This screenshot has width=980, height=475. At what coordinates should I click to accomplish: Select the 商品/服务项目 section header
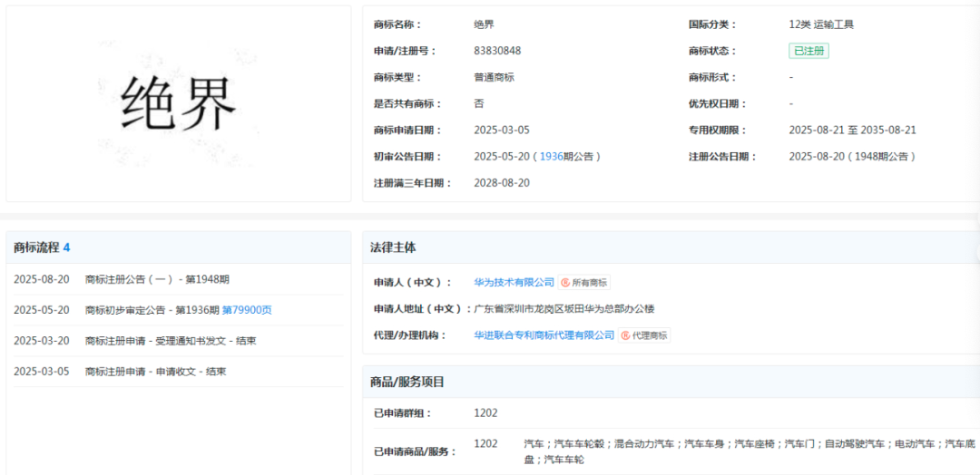point(407,382)
